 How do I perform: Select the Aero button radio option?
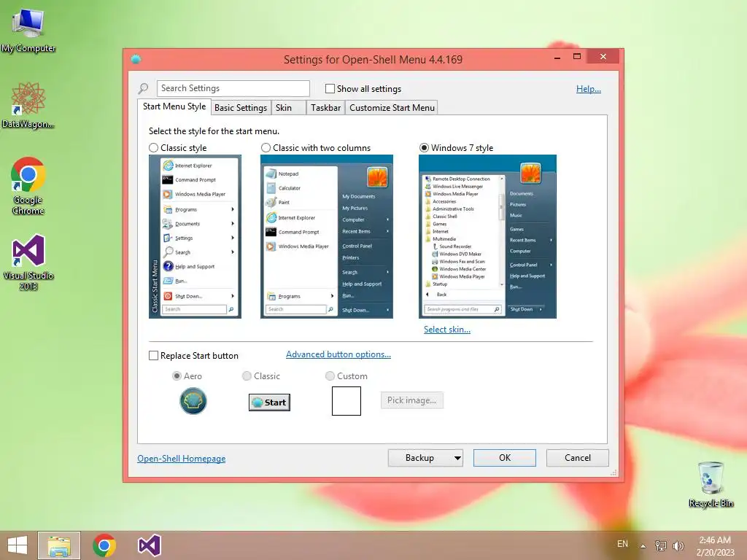pyautogui.click(x=177, y=376)
